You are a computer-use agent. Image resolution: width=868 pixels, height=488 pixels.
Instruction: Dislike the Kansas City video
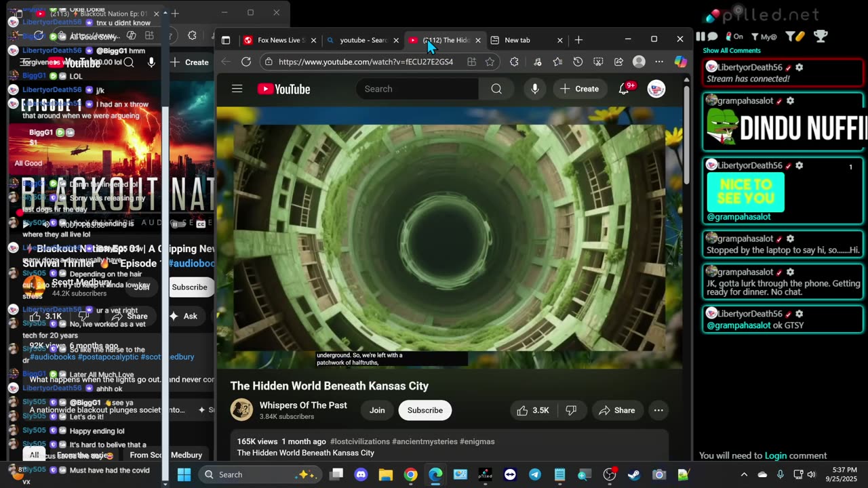[x=572, y=410]
